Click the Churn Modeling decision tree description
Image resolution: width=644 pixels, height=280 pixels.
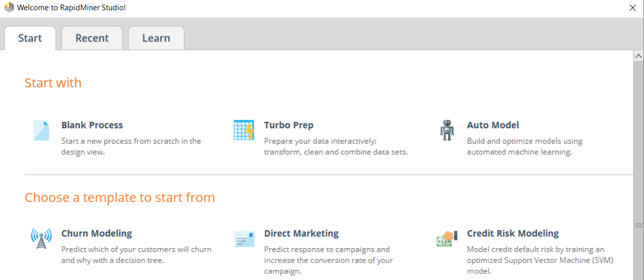(x=136, y=255)
